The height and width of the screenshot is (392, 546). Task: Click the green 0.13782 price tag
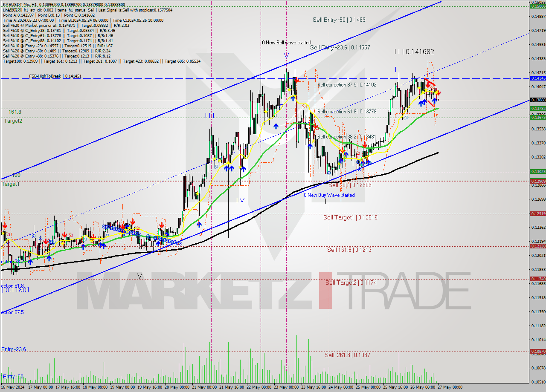(537, 109)
